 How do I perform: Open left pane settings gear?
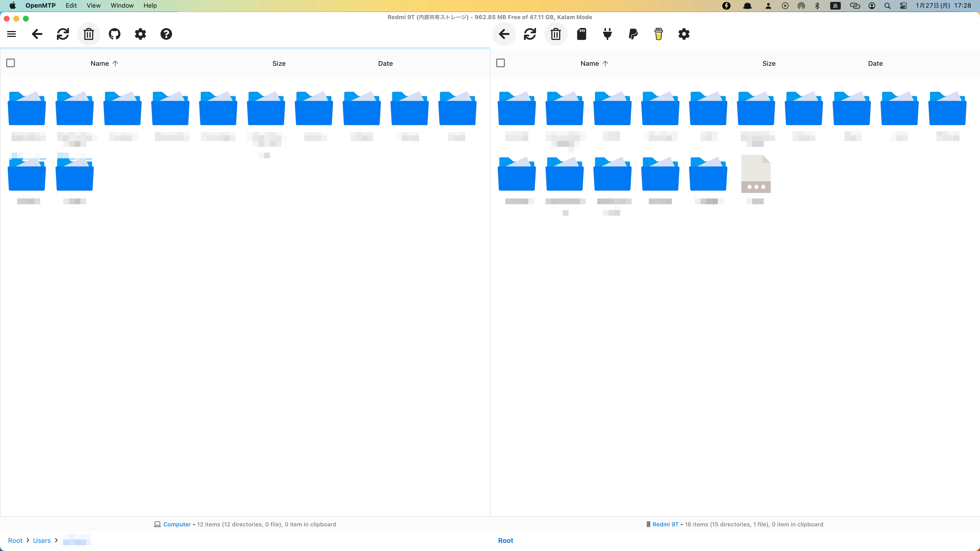tap(140, 34)
